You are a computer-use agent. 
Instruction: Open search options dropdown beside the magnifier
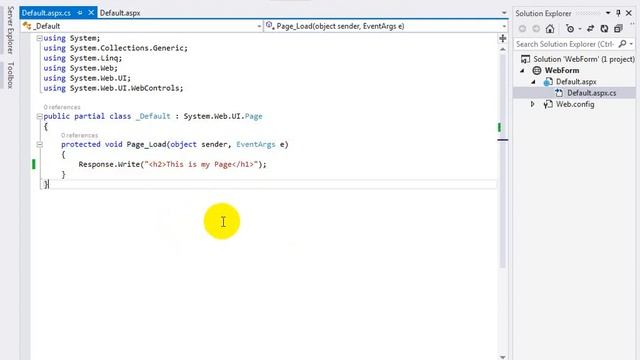631,44
